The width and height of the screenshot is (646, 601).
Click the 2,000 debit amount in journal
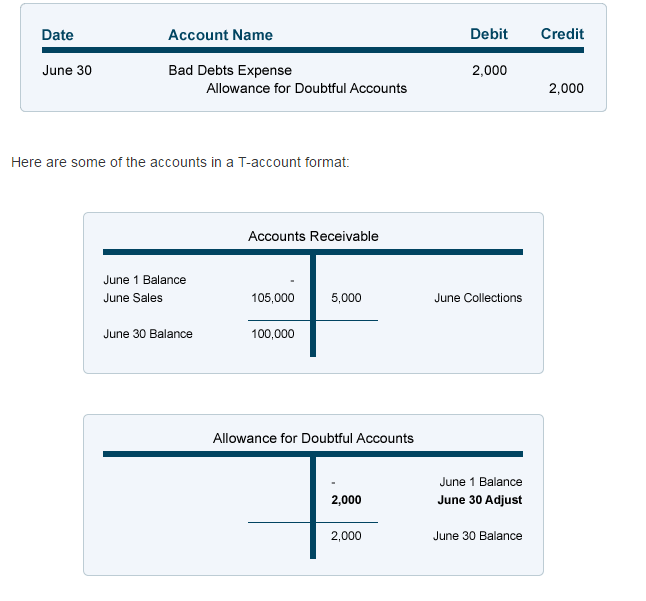click(x=489, y=70)
